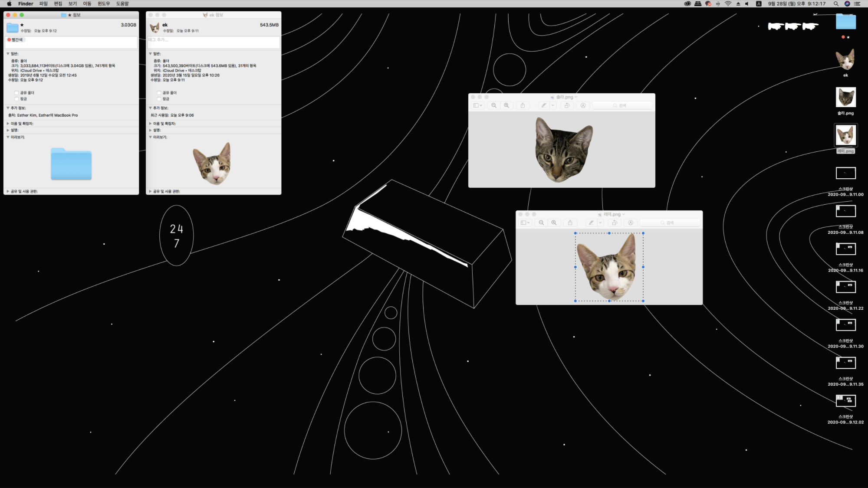The image size is (868, 488).
Task: Expand 공유 및 사용 권한 in ek info window
Action: click(150, 191)
